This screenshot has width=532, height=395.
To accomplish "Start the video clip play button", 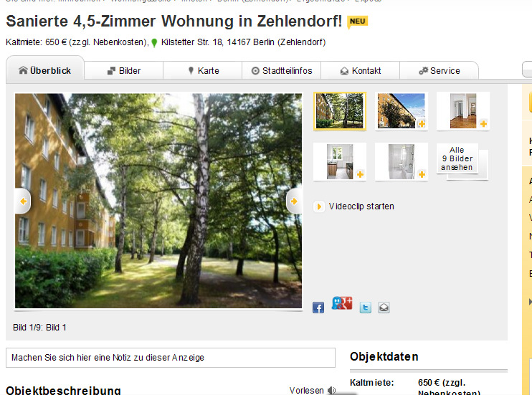I will (x=318, y=206).
